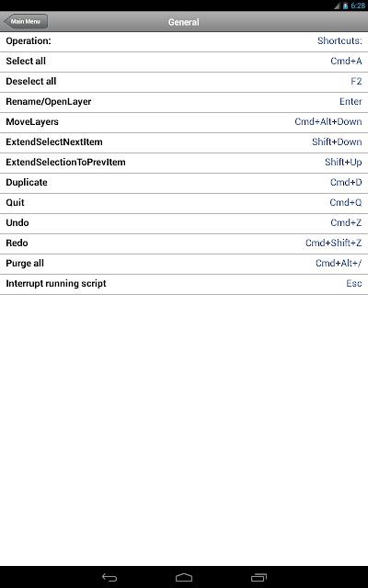Screen dimensions: 368x588
Task: Tap the Cmd+D shortcut text
Action: point(346,182)
